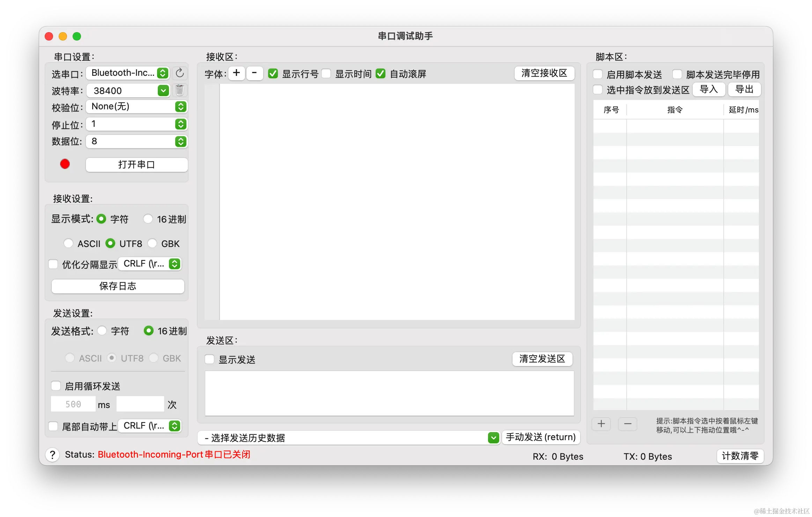Click the 打开串口 button
The height and width of the screenshot is (517, 812).
pos(136,165)
